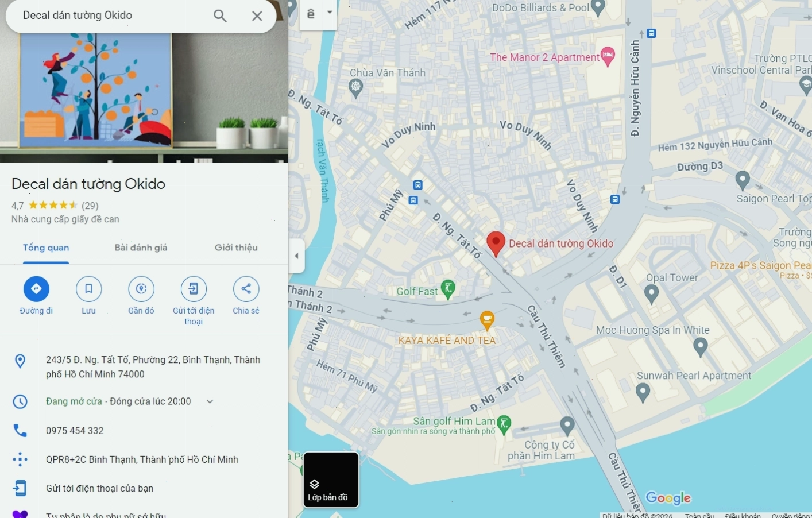Image resolution: width=812 pixels, height=518 pixels.
Task: Click the Pizza 4P's Saigon Pearl label
Action: point(760,266)
